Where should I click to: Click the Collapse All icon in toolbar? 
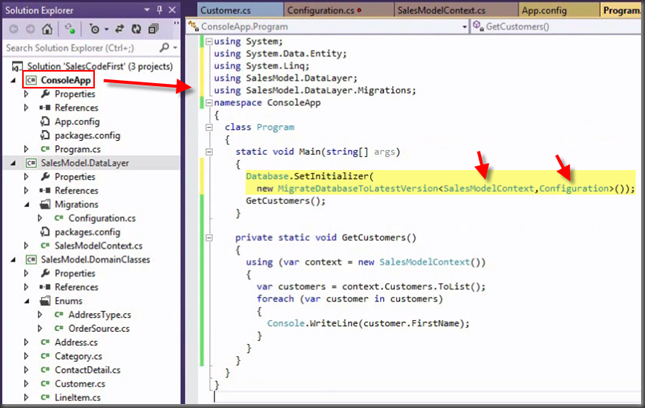(x=153, y=29)
